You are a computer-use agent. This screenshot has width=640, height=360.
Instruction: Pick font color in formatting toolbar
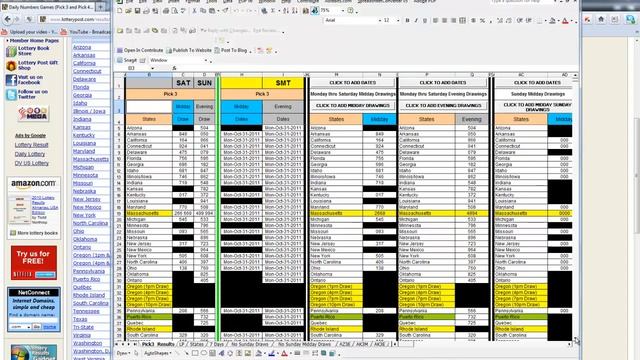(x=565, y=20)
